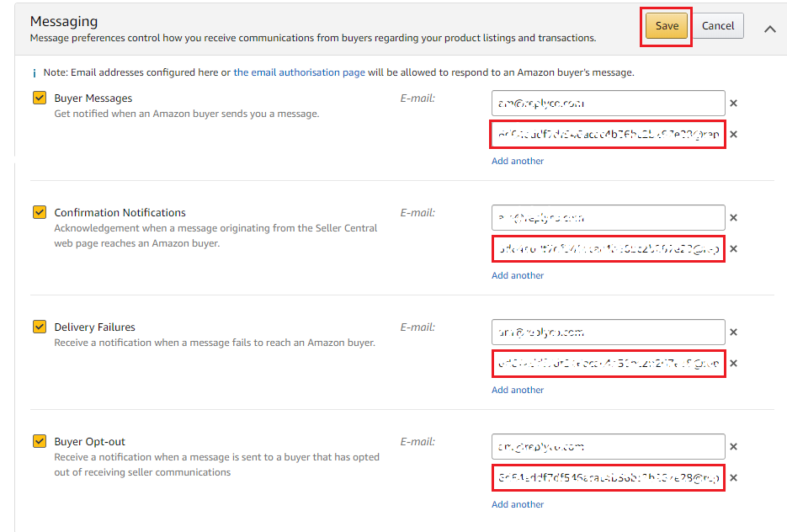Remove first Confirmation Notifications email with X
The image size is (787, 532).
[733, 218]
